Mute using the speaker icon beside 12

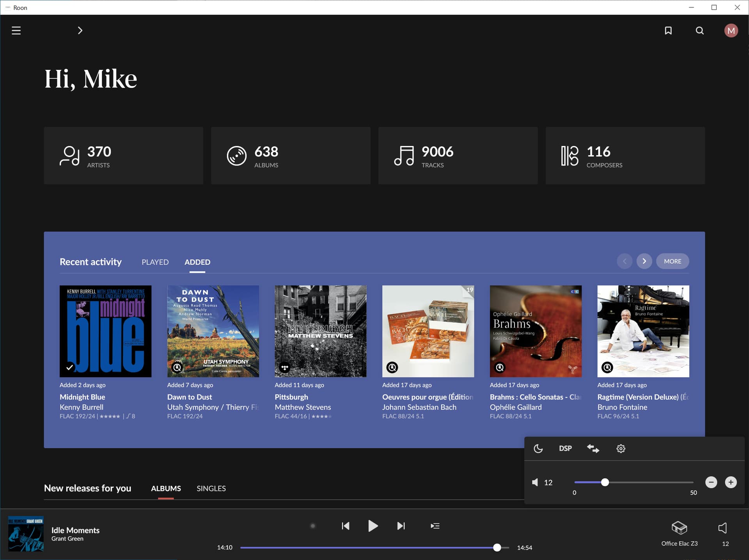(535, 482)
